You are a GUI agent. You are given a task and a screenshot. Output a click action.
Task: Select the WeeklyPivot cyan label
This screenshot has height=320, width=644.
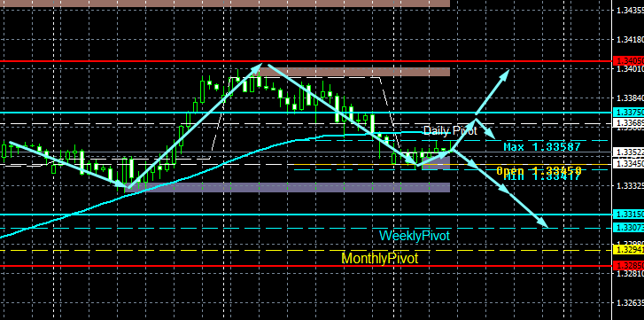415,236
